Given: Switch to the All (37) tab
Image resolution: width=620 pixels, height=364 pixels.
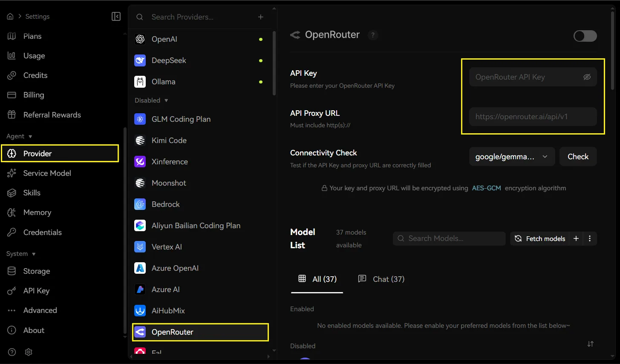Looking at the screenshot, I should (x=317, y=279).
